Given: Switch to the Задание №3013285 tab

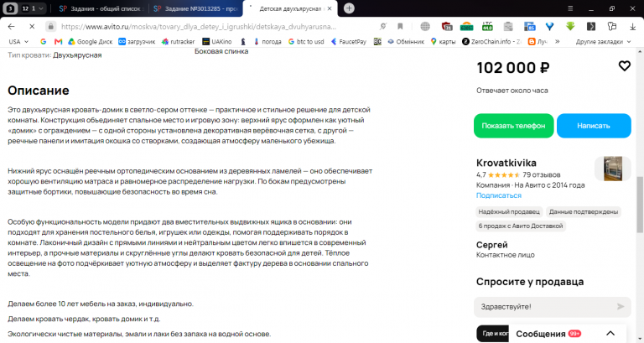Looking at the screenshot, I should [x=196, y=8].
